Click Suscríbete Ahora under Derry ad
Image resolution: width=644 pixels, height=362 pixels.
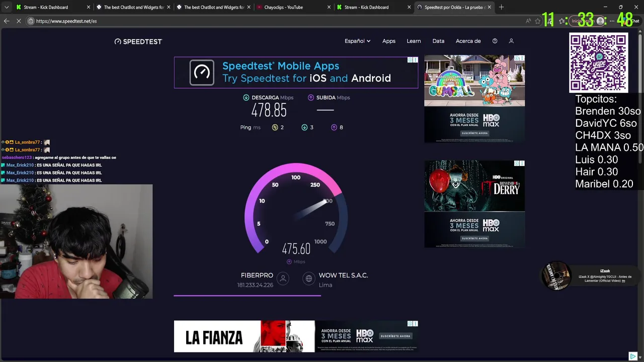474,238
